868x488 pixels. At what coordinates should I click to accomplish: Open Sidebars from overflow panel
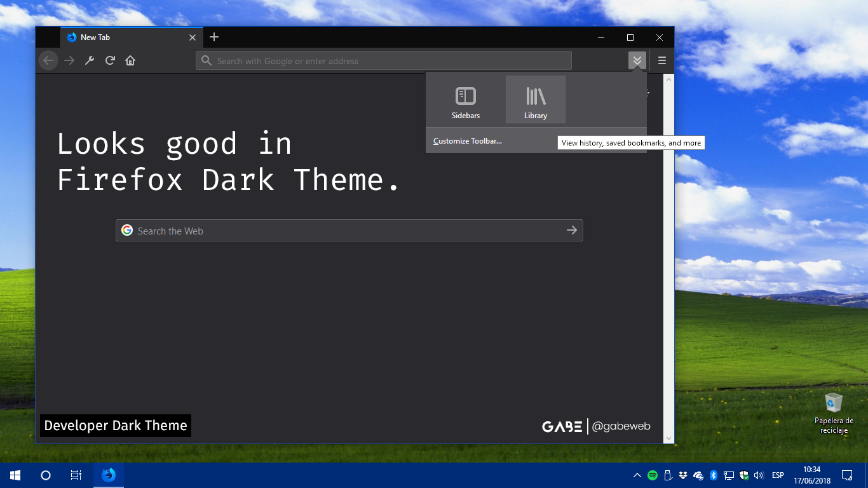[x=466, y=100]
